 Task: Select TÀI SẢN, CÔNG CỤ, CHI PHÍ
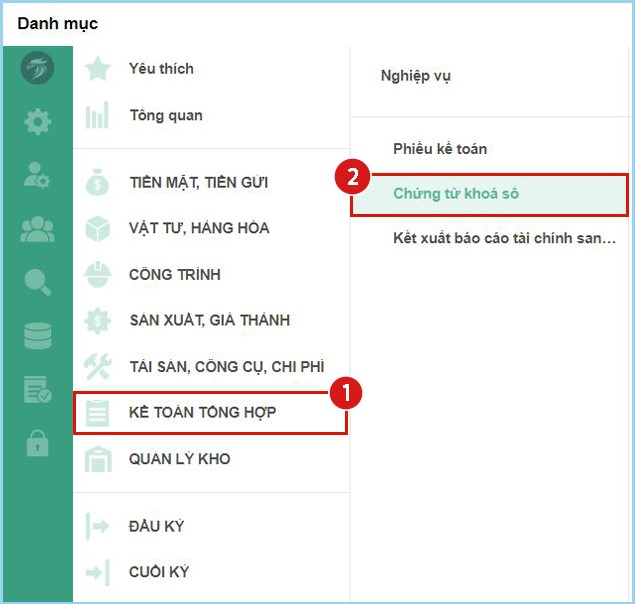[226, 367]
